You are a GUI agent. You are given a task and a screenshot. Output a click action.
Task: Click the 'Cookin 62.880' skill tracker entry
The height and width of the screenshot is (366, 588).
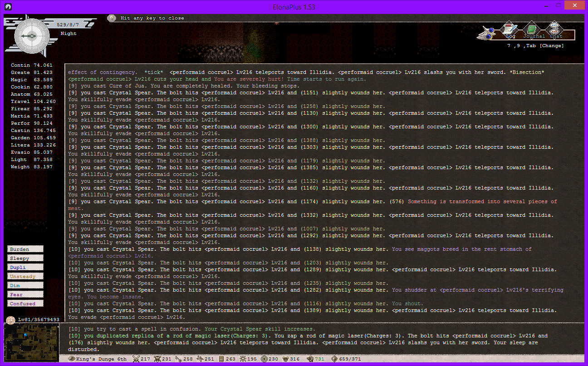pyautogui.click(x=32, y=87)
